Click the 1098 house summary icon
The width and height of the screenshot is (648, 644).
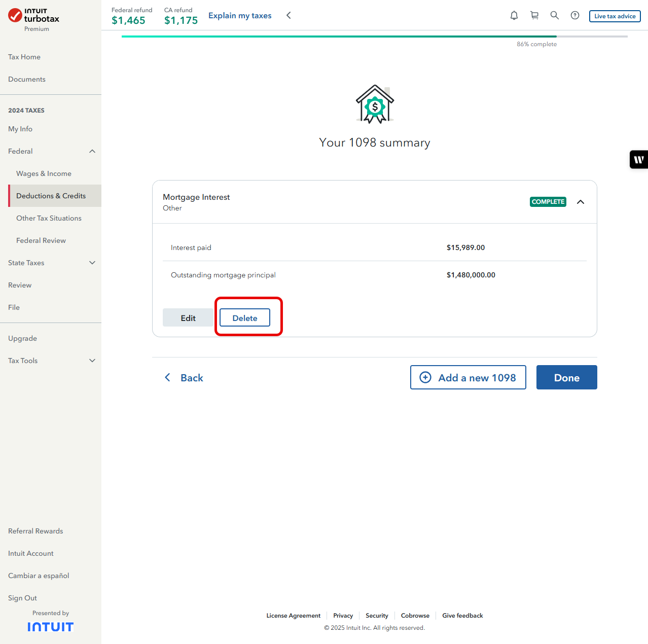point(375,104)
